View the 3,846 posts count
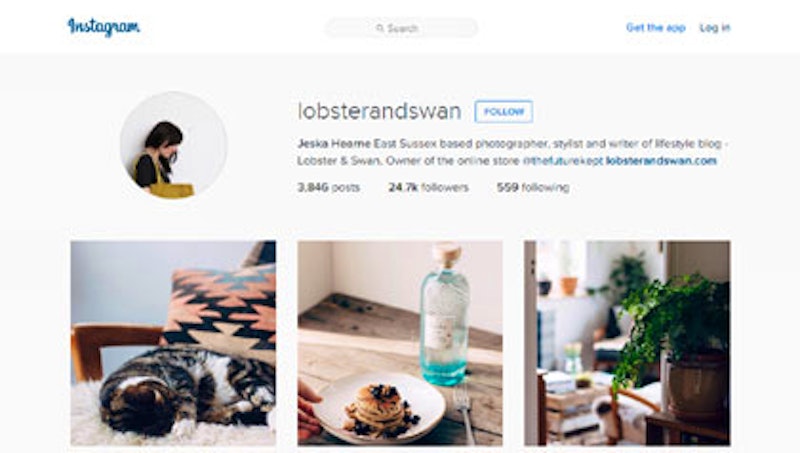Screen dimensions: 800x453 click(329, 187)
